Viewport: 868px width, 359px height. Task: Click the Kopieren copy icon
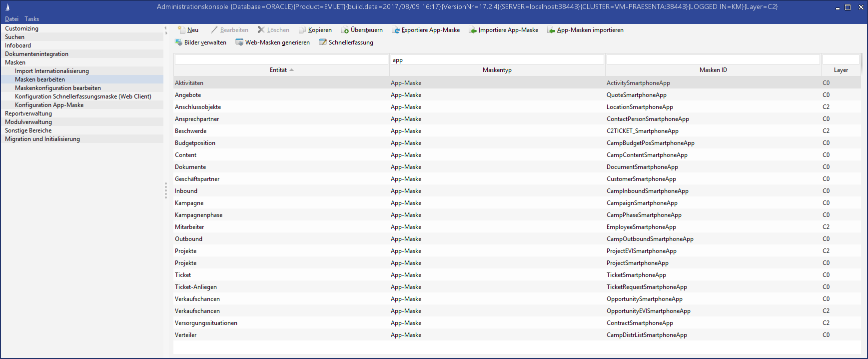tap(302, 30)
